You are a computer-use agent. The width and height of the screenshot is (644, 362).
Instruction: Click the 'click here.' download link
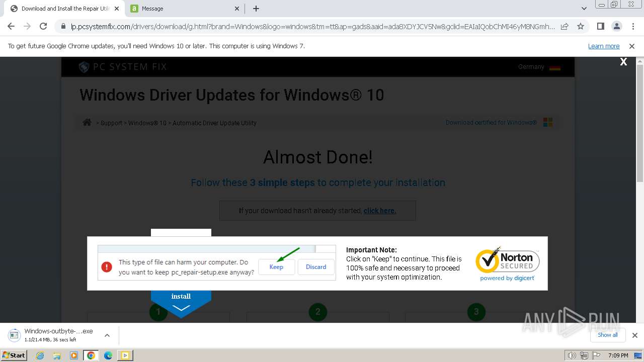click(380, 211)
